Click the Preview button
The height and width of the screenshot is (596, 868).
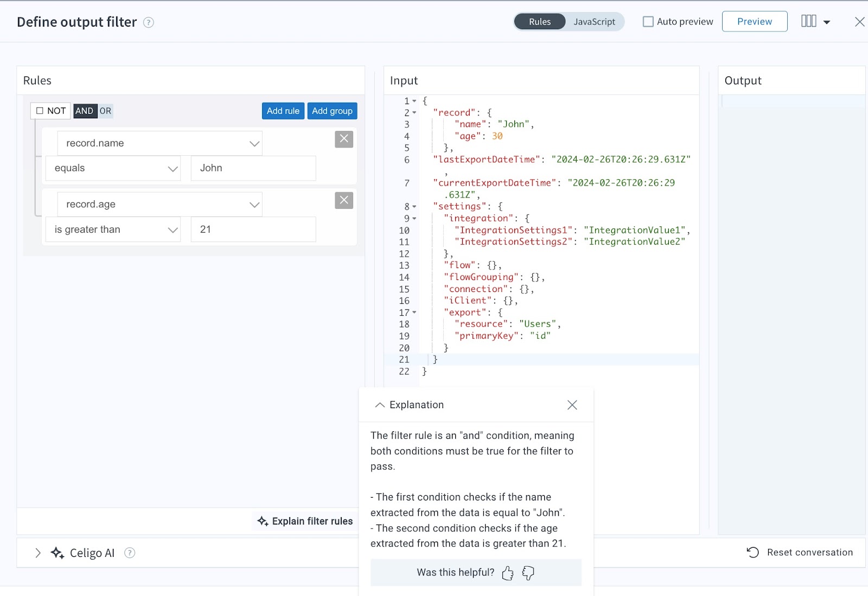[755, 22]
